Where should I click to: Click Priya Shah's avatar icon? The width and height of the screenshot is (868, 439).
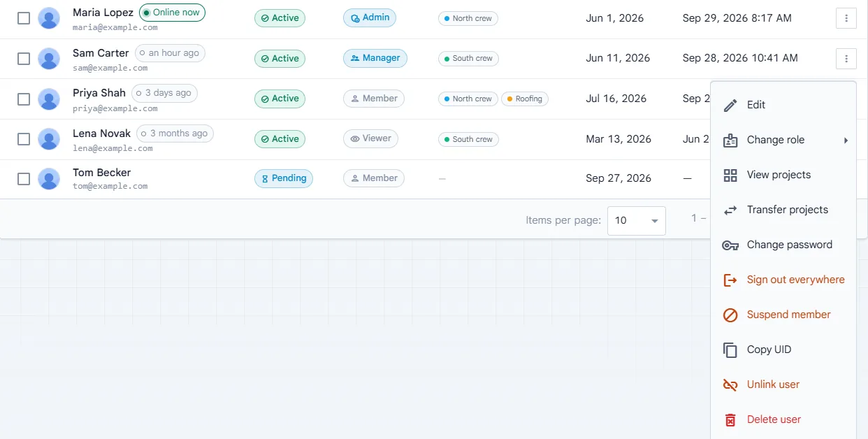49,99
